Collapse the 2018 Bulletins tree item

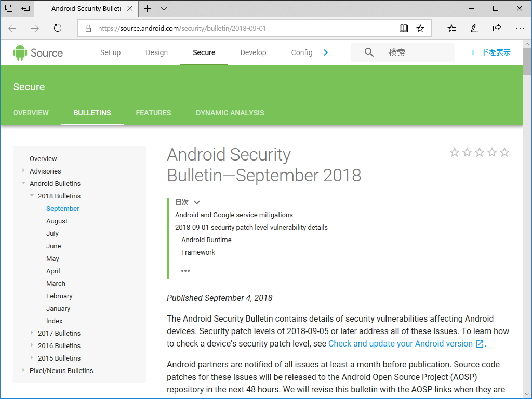[32, 196]
